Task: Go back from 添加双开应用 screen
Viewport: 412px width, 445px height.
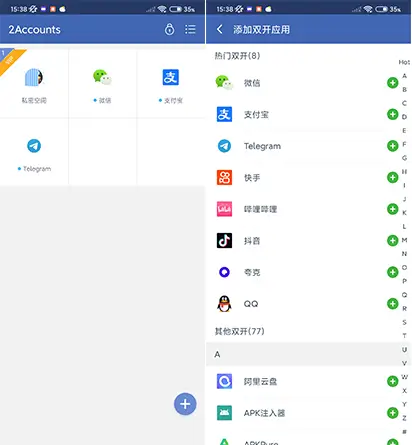Action: click(219, 29)
